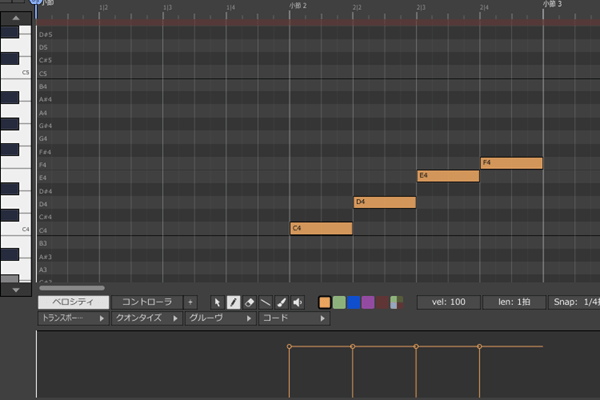Image resolution: width=600 pixels, height=400 pixels.
Task: Select the paint brush tool
Action: point(281,302)
